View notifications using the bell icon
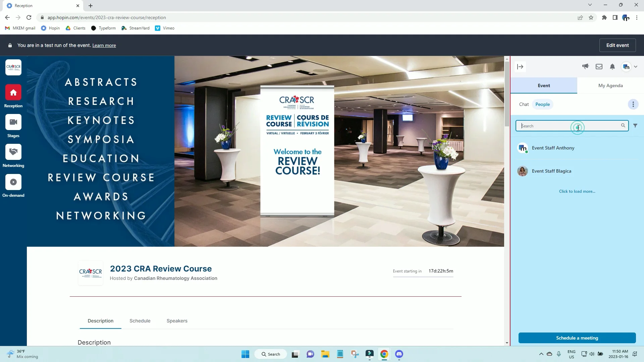Image resolution: width=644 pixels, height=362 pixels. [612, 67]
